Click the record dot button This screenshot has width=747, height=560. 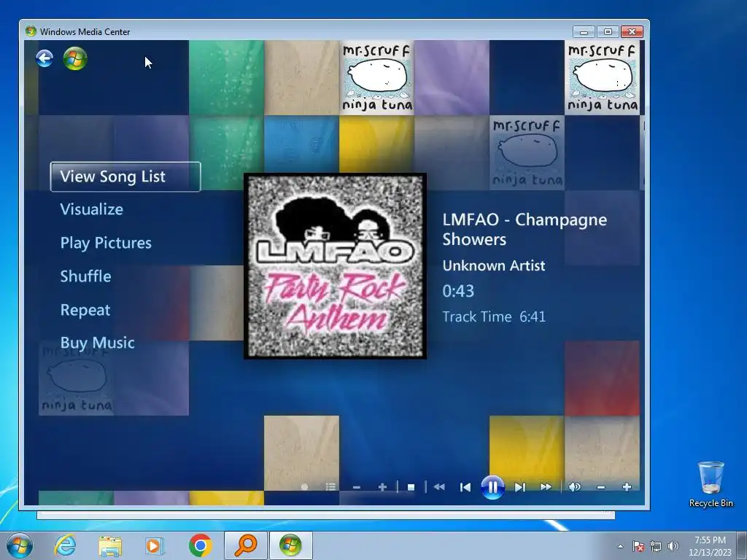[x=304, y=486]
